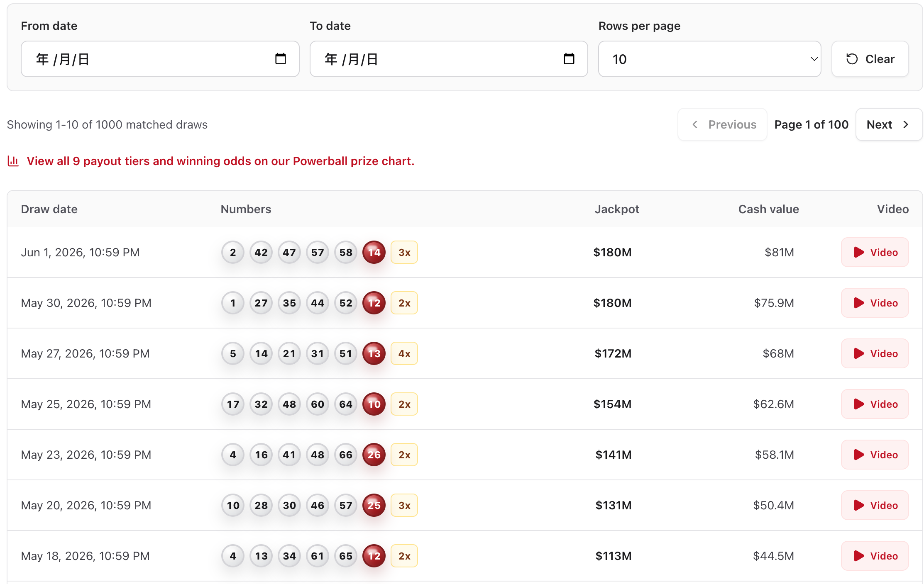The image size is (924, 584).
Task: Click the $154M jackpot value
Action: [612, 404]
